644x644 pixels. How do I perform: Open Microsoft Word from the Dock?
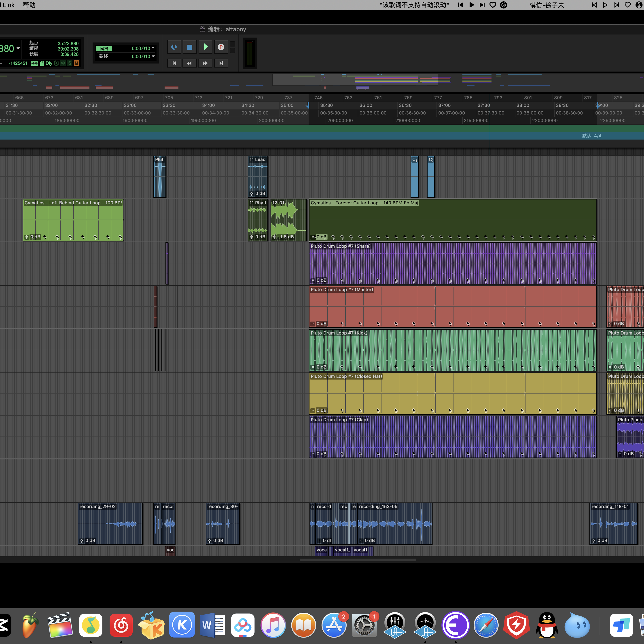coord(212,625)
